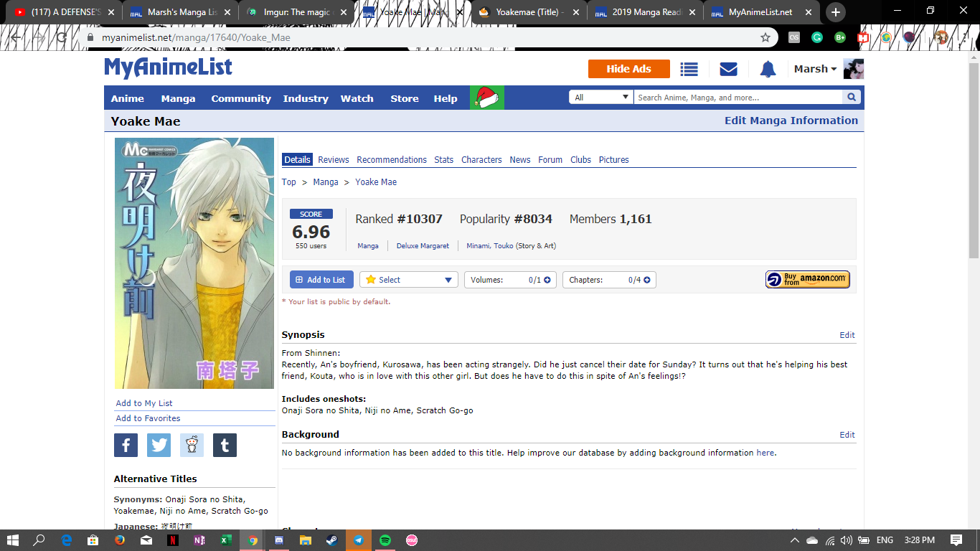
Task: Open the Store menu
Action: tap(405, 98)
